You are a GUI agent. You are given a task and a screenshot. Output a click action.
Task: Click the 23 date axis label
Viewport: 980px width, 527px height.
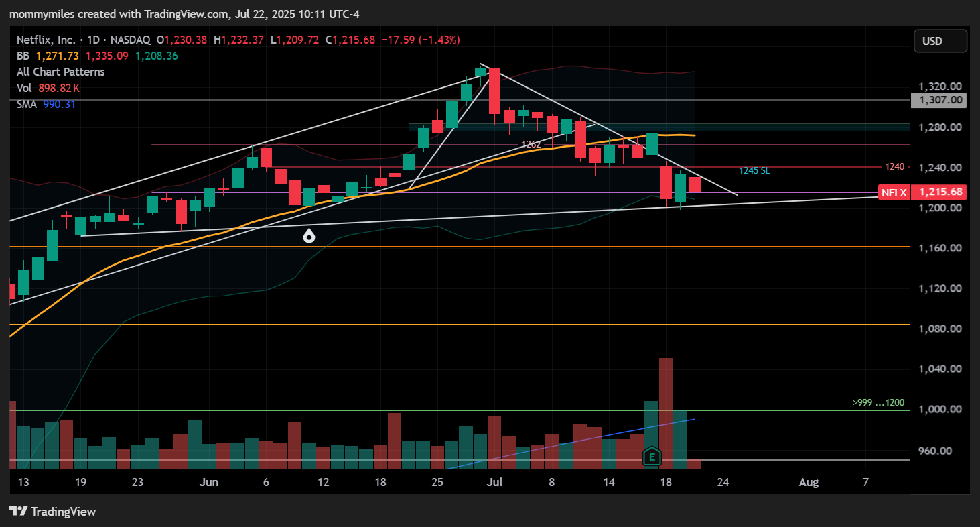pos(138,482)
